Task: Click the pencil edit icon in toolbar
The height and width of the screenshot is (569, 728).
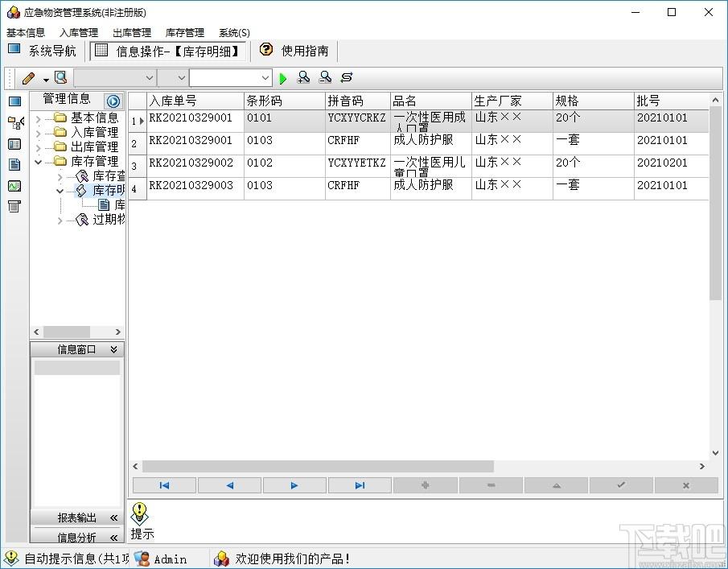Action: 28,78
